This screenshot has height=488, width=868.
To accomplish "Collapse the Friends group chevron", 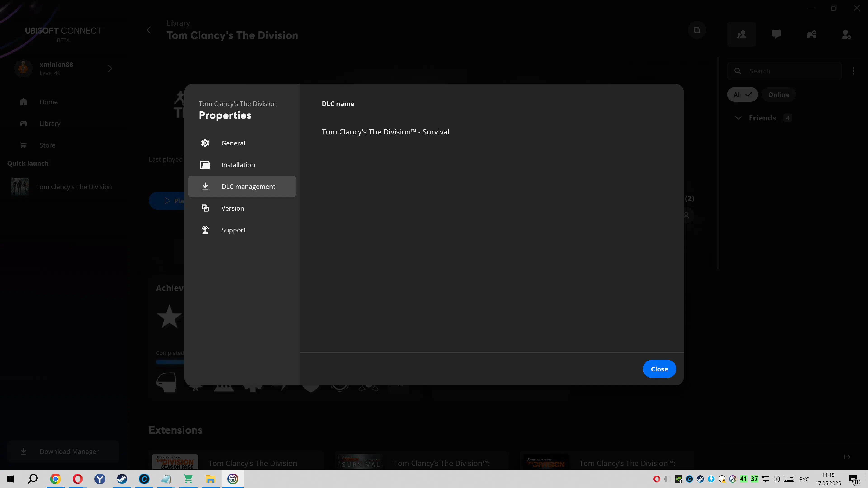I will (x=738, y=118).
